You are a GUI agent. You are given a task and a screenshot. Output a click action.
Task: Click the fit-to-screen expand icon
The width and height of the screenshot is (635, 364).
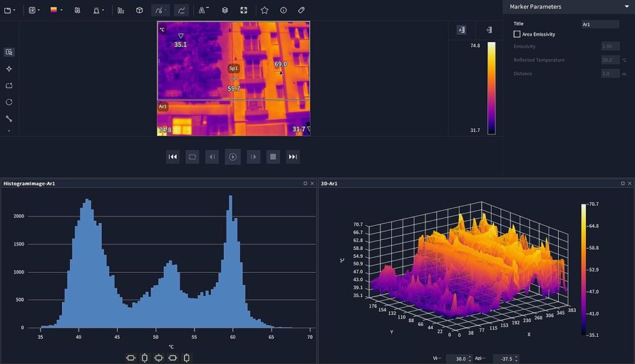pos(244,11)
